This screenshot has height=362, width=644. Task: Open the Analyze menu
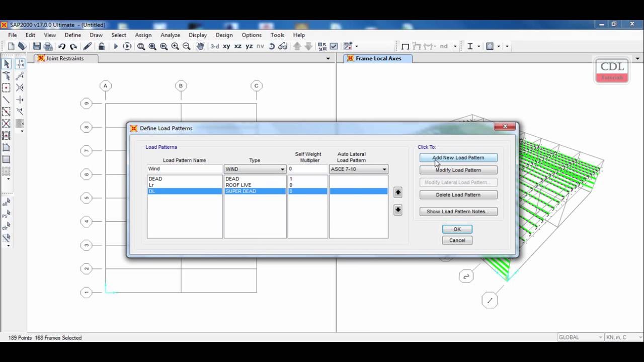point(171,35)
